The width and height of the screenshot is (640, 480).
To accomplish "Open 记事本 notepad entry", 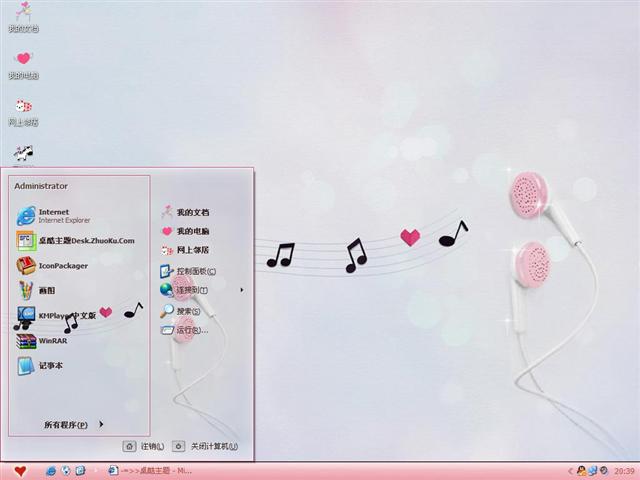I will (x=40, y=366).
